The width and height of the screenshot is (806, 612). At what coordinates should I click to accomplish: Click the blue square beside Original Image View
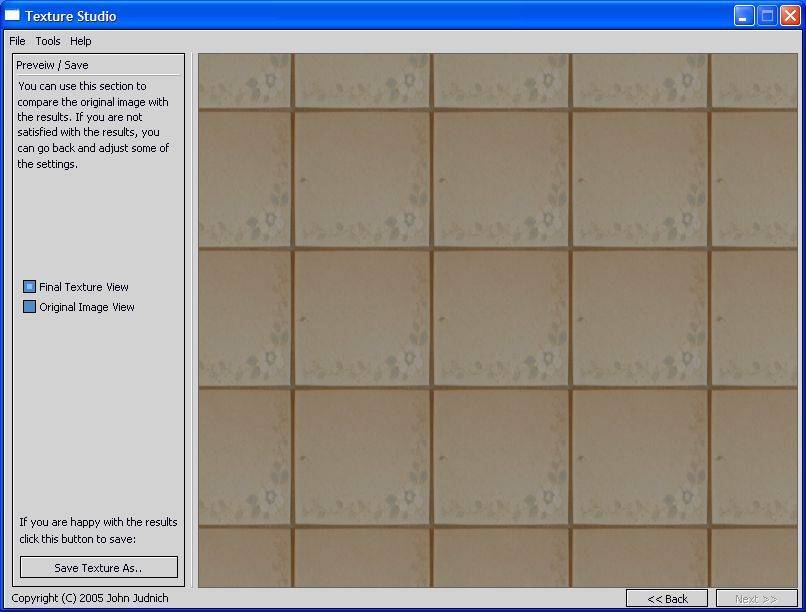pos(29,307)
